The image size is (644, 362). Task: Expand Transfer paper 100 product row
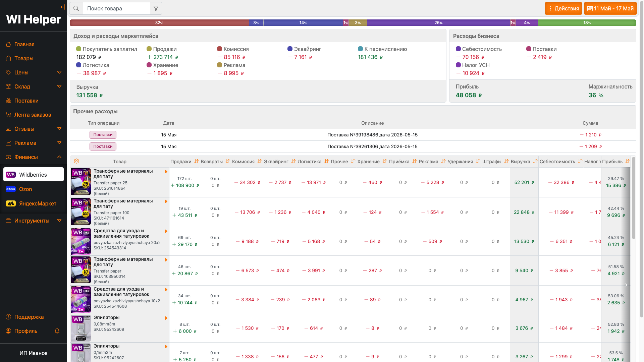click(166, 201)
